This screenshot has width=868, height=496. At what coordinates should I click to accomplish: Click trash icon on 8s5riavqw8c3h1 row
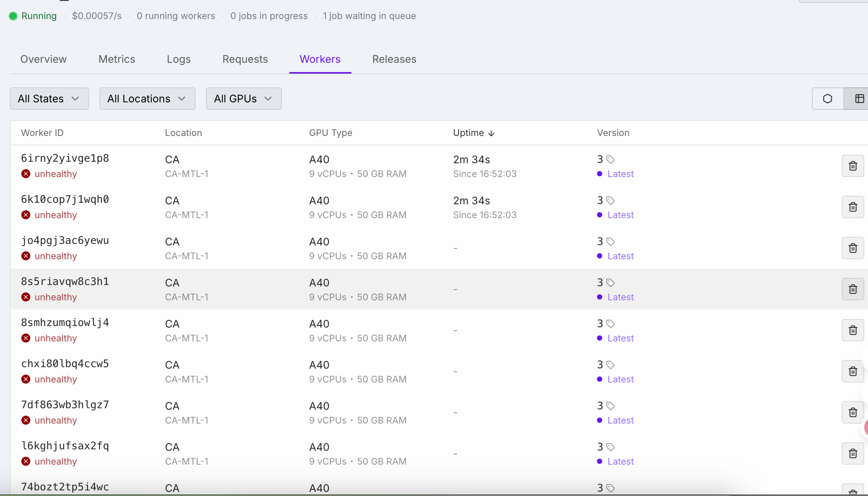pyautogui.click(x=853, y=289)
